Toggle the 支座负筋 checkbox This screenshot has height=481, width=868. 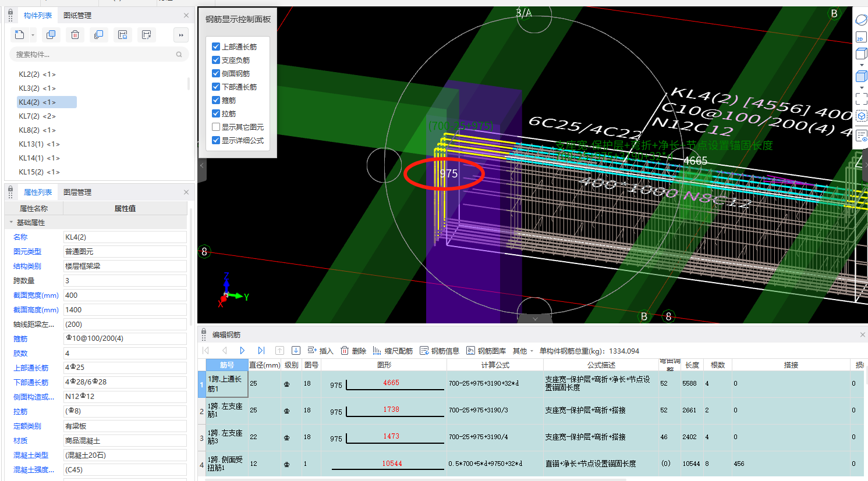click(216, 60)
